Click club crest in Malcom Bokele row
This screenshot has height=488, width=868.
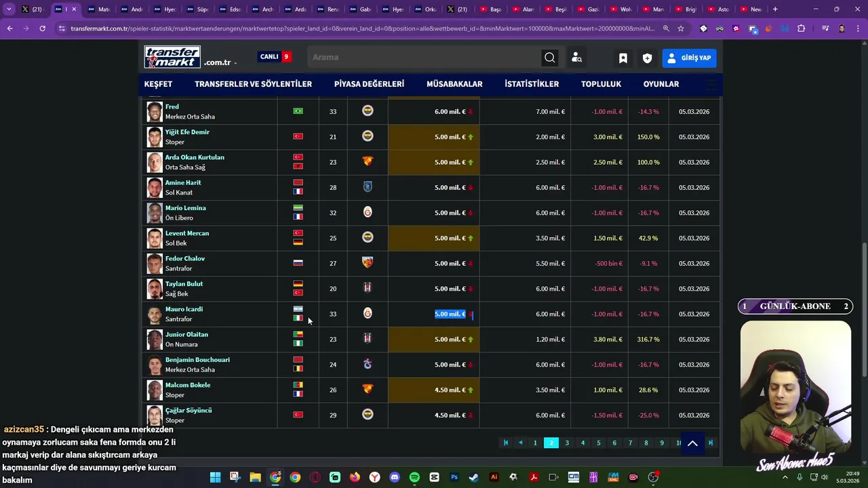pyautogui.click(x=368, y=389)
